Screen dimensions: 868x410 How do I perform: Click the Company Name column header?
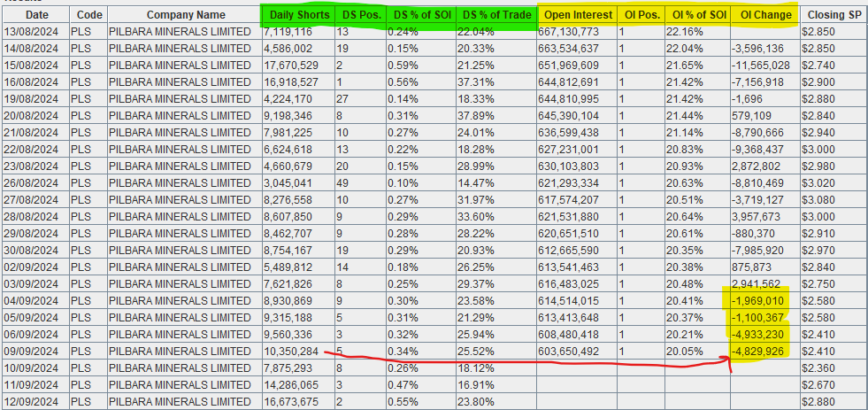tap(186, 15)
